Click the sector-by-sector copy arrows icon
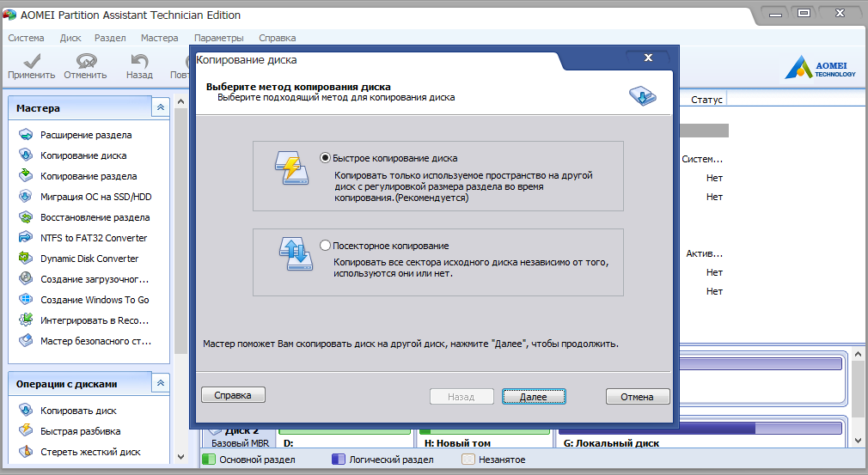Image resolution: width=868 pixels, height=475 pixels. click(x=296, y=253)
